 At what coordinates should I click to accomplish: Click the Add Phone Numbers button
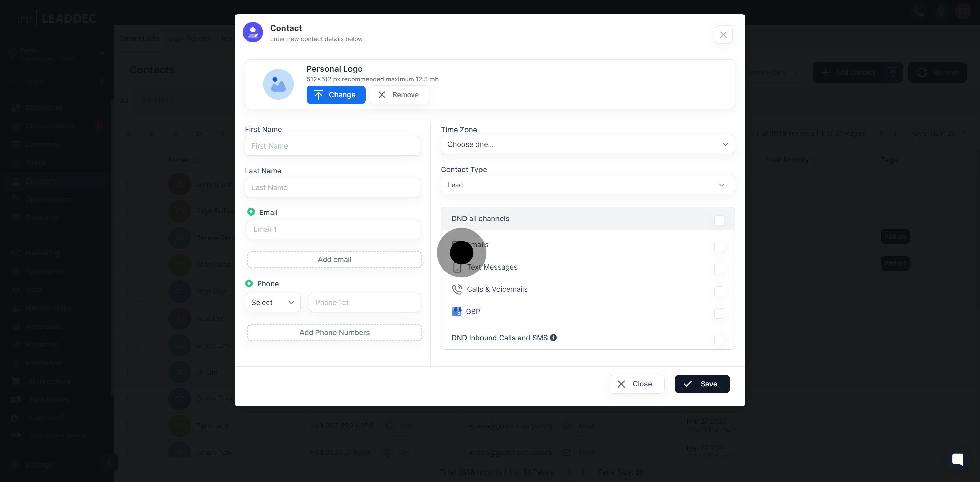(334, 333)
